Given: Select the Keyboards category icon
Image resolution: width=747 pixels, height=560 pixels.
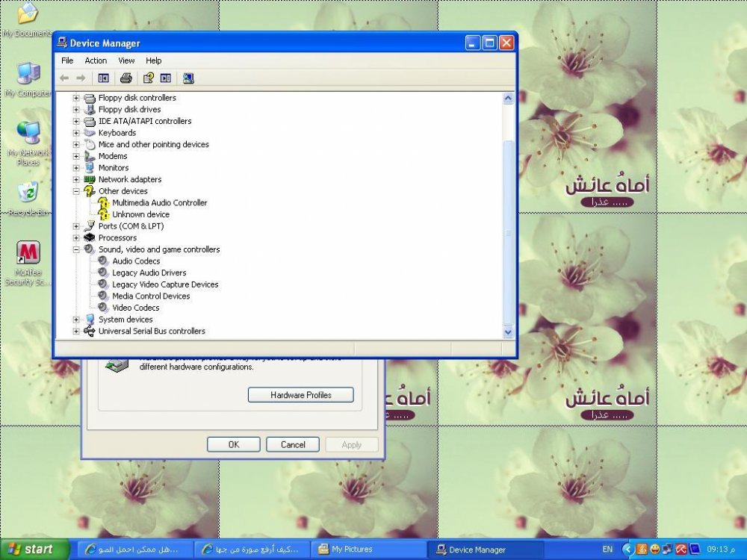Looking at the screenshot, I should (90, 133).
